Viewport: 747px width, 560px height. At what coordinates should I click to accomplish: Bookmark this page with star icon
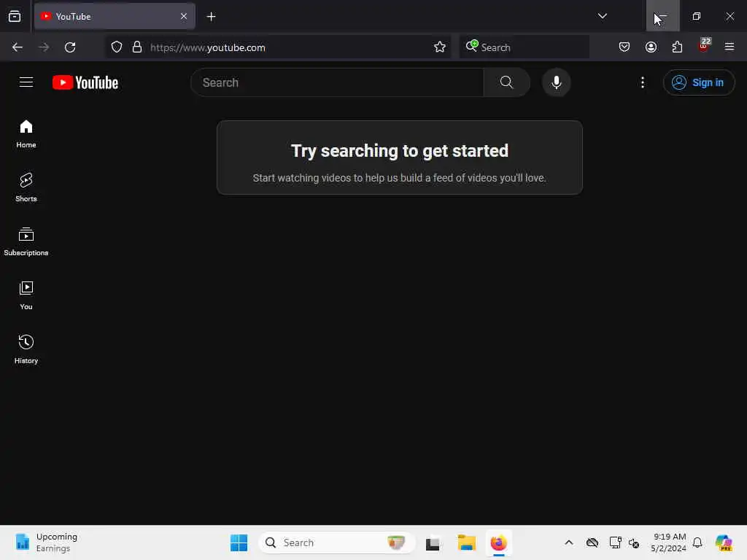pyautogui.click(x=439, y=47)
